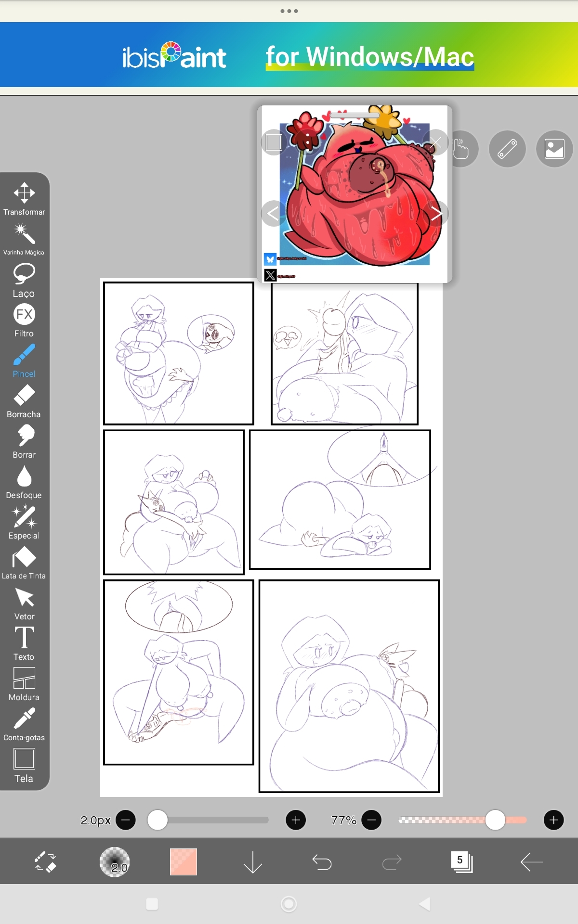This screenshot has height=924, width=578.
Task: Select the Borracha eraser tool
Action: [24, 401]
